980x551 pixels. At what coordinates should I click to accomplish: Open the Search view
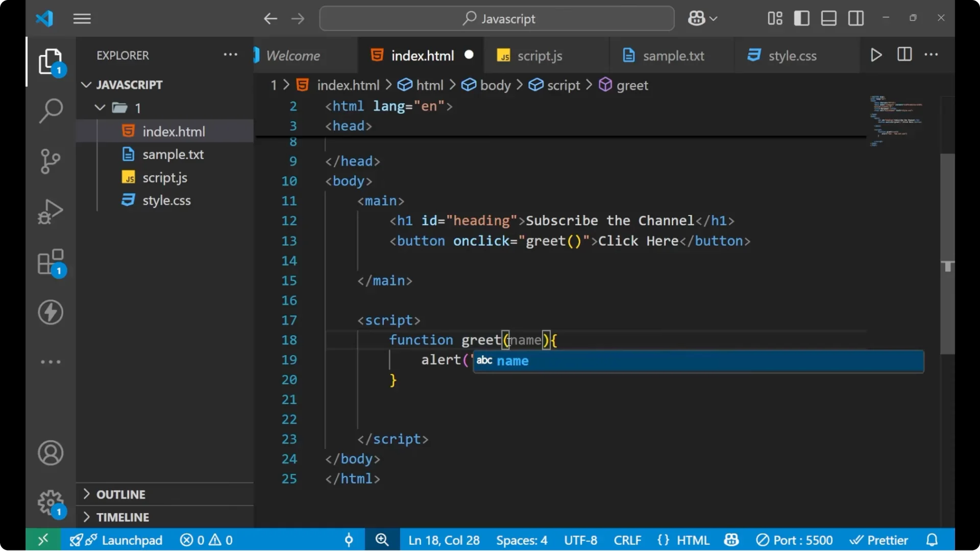tap(50, 111)
